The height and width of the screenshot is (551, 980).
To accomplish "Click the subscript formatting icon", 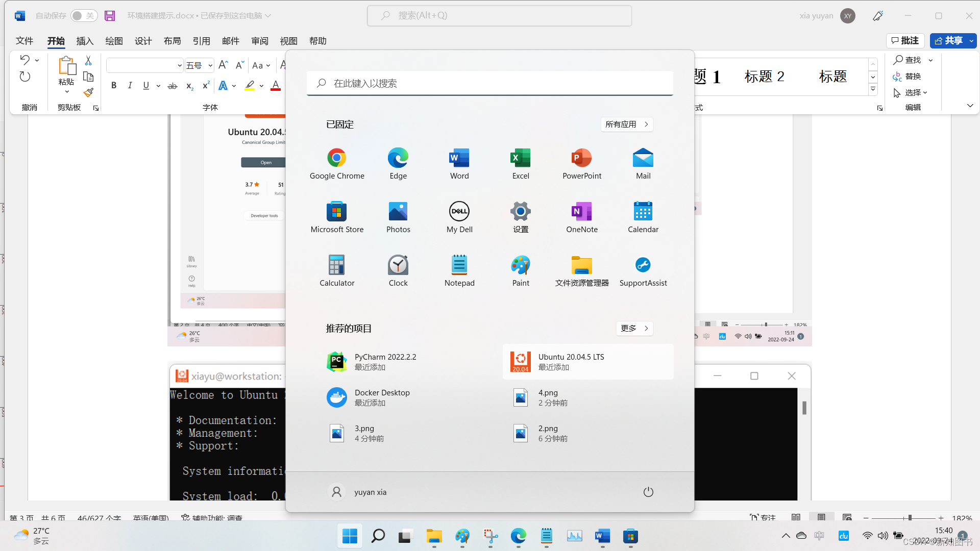I will 189,86.
